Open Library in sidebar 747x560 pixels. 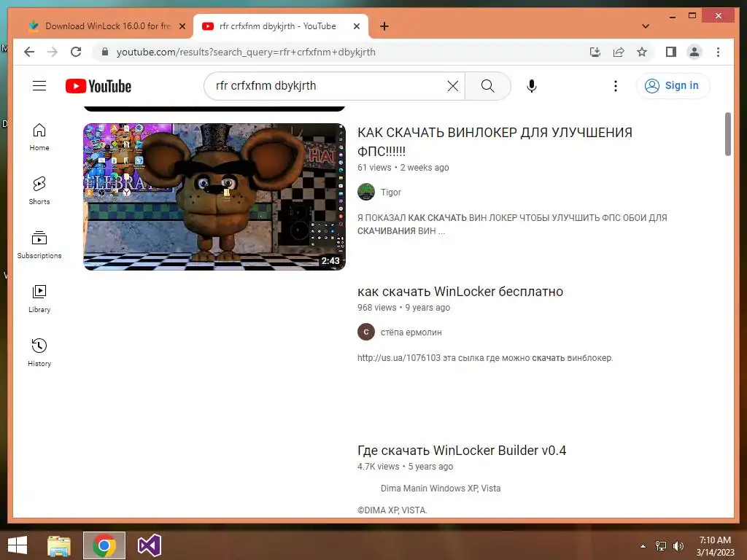click(39, 298)
